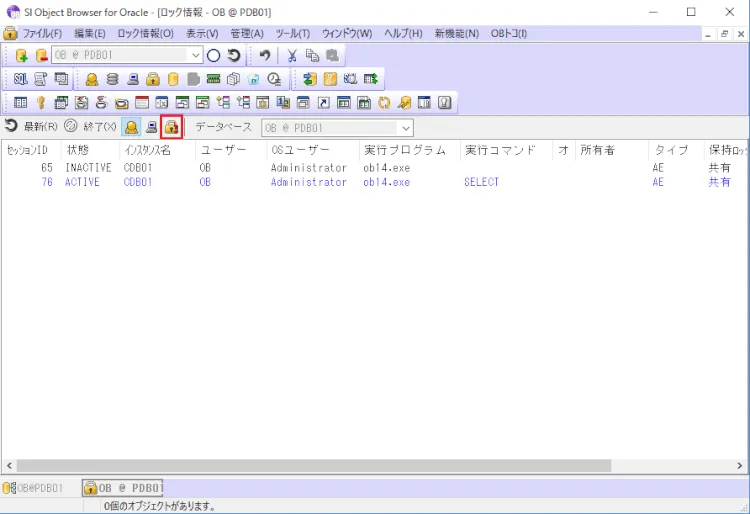Image resolution: width=750 pixels, height=514 pixels.
Task: Click the horizontal scrollbar right arrow
Action: click(740, 465)
